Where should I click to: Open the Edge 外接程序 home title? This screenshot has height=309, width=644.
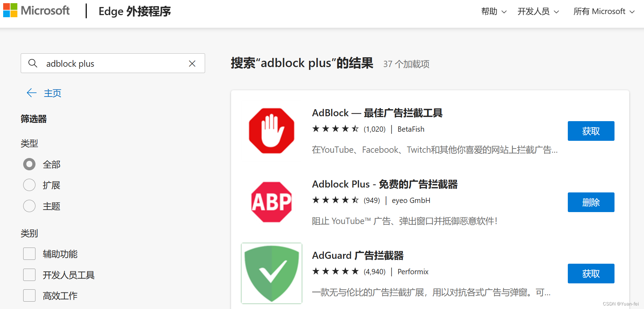(134, 12)
